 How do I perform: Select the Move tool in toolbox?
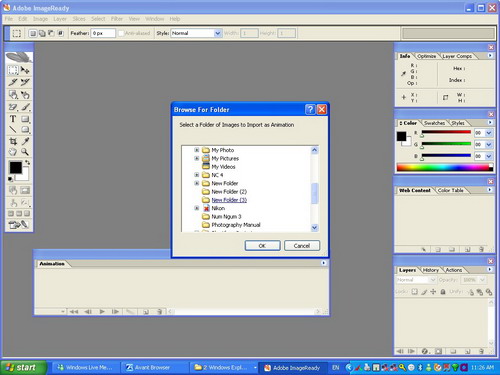tap(25, 70)
